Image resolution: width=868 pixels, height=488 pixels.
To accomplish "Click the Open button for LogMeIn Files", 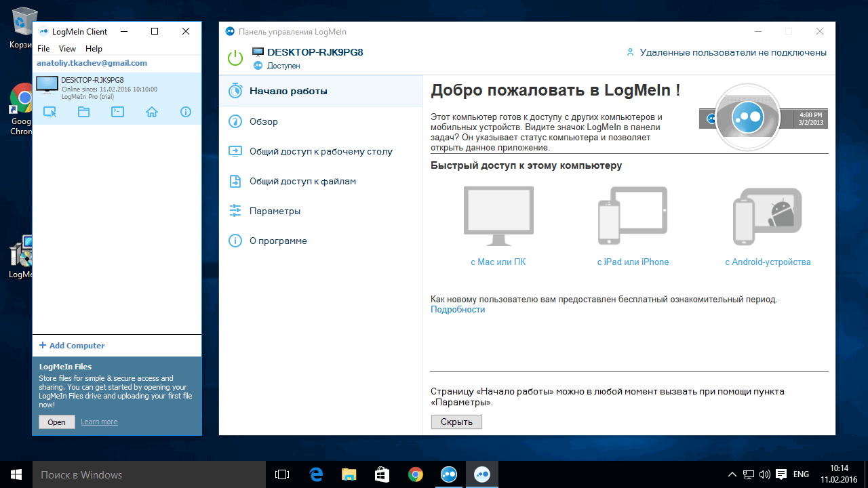I will pos(57,422).
